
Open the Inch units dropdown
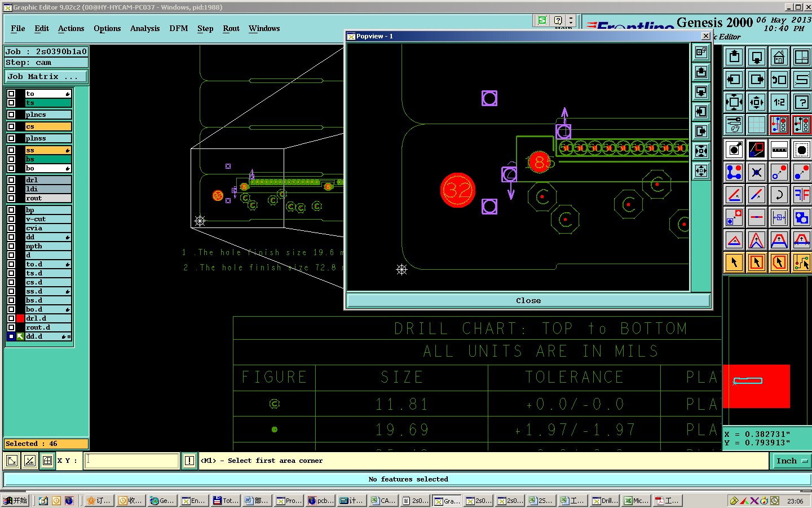(792, 461)
